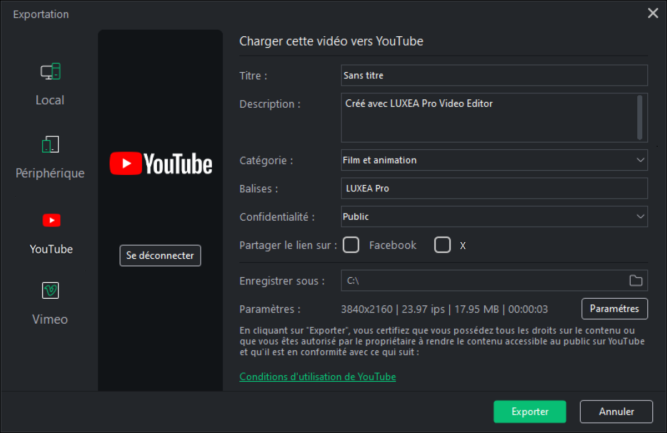Image resolution: width=667 pixels, height=433 pixels.
Task: Click the Description field scrollbar
Action: (640, 118)
